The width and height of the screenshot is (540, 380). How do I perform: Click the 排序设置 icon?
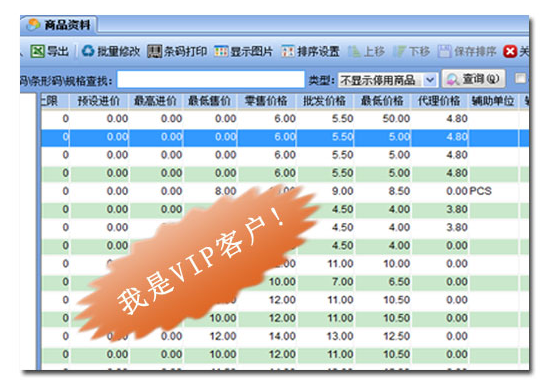(288, 52)
